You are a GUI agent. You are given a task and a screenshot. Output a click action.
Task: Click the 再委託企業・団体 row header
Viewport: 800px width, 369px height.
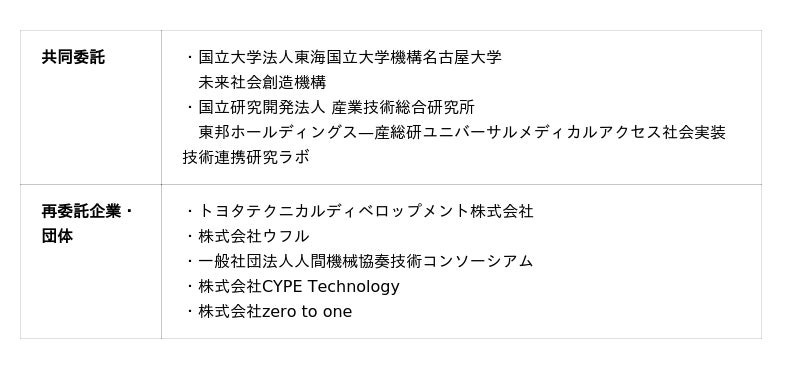click(87, 224)
